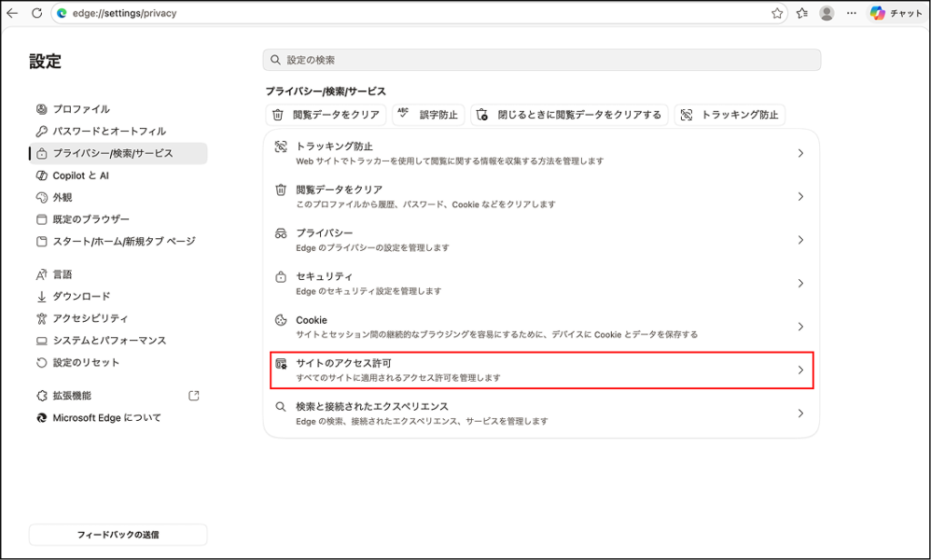
Task: Click the laptop icon beside システムとパフォーマンス
Action: tap(42, 341)
